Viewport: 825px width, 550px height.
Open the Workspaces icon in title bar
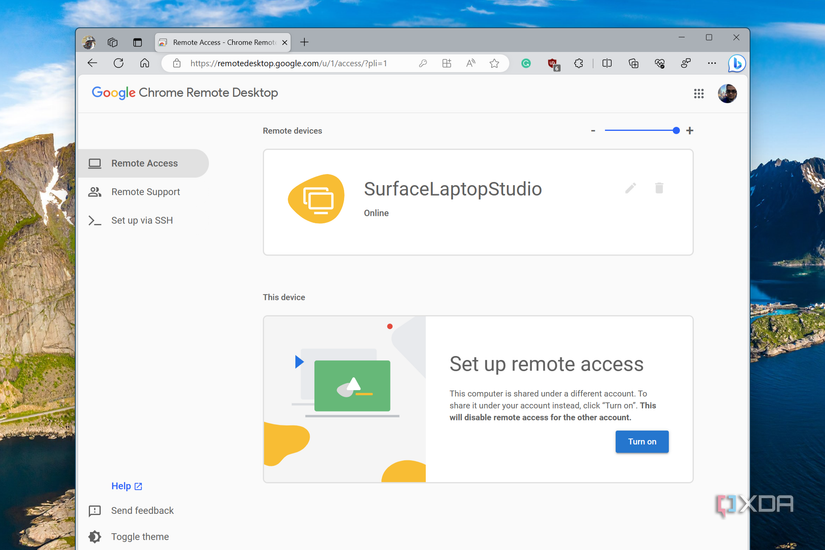pyautogui.click(x=112, y=42)
